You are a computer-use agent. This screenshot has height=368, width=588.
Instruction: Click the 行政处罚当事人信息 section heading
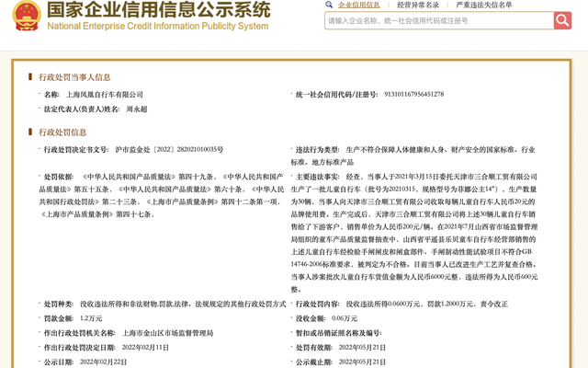(x=74, y=77)
